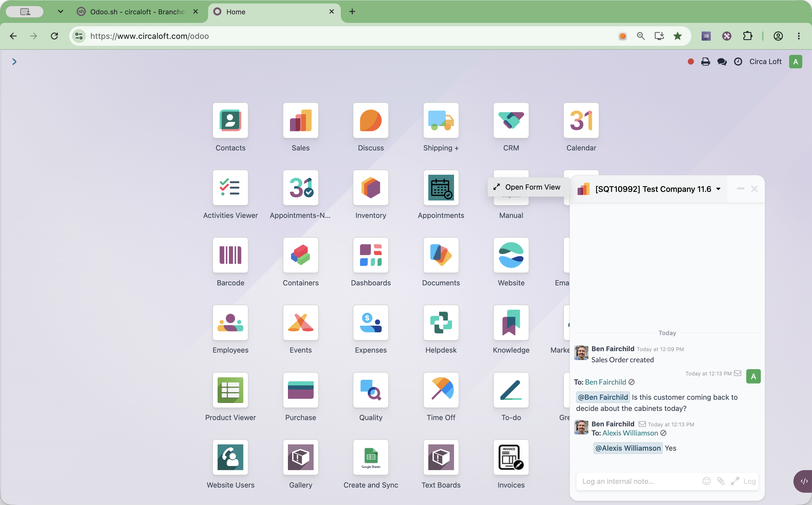Click the Log button in chat
Image resolution: width=812 pixels, height=505 pixels.
click(750, 481)
